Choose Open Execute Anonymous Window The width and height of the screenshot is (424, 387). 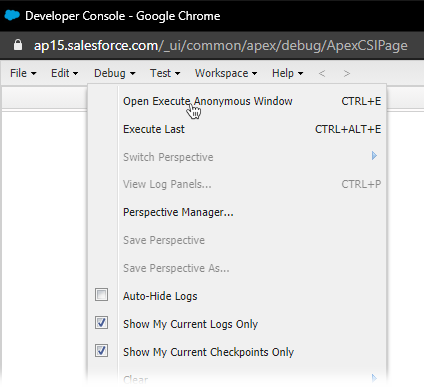(237, 101)
